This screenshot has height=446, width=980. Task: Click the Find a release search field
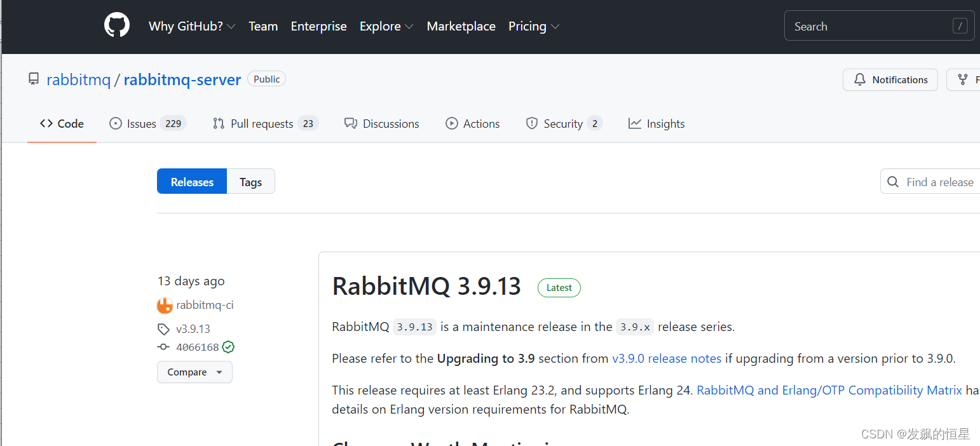pyautogui.click(x=930, y=182)
